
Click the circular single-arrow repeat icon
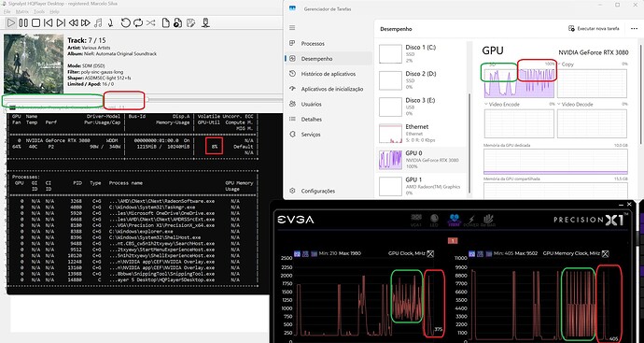point(126,23)
